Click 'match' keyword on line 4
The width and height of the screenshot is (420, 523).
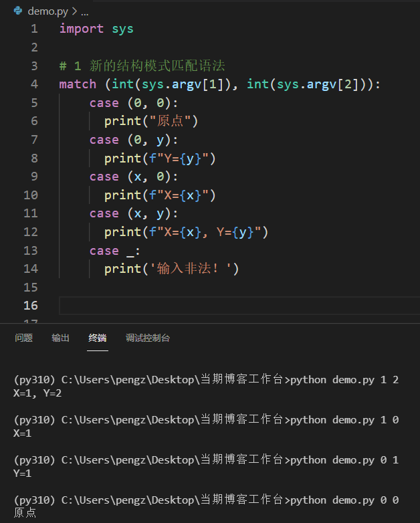[x=78, y=84]
